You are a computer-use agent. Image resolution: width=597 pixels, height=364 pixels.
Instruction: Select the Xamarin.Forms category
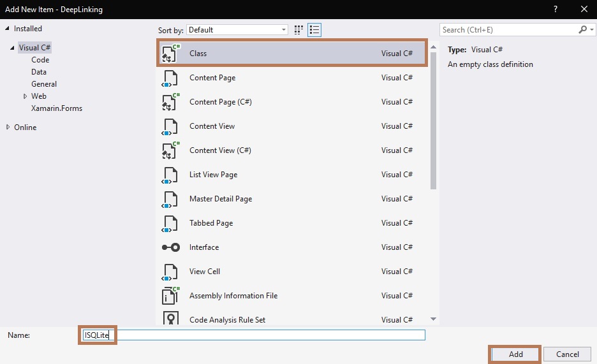point(57,108)
